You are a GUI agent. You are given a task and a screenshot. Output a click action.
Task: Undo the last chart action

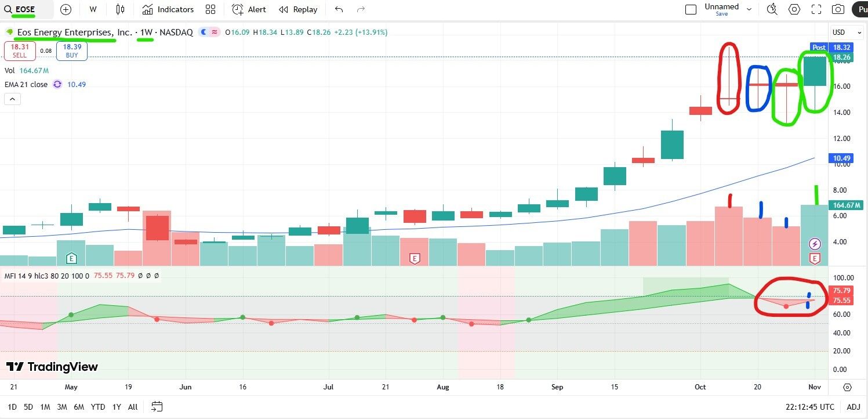(x=339, y=9)
